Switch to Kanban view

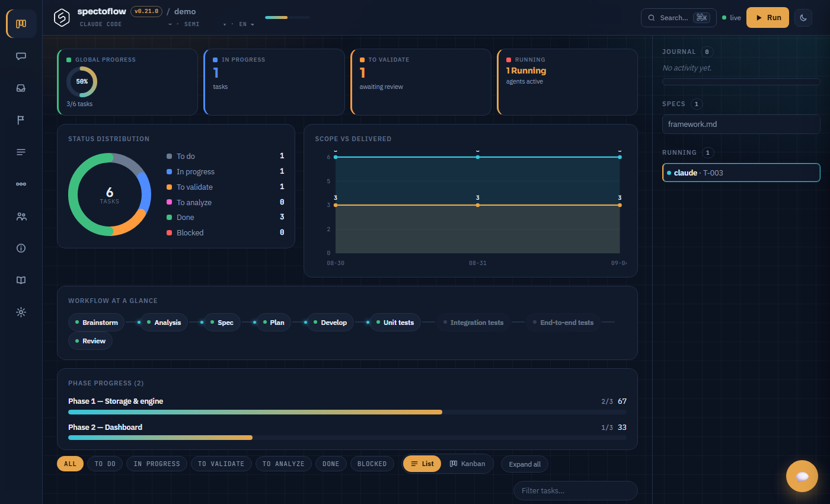click(467, 464)
